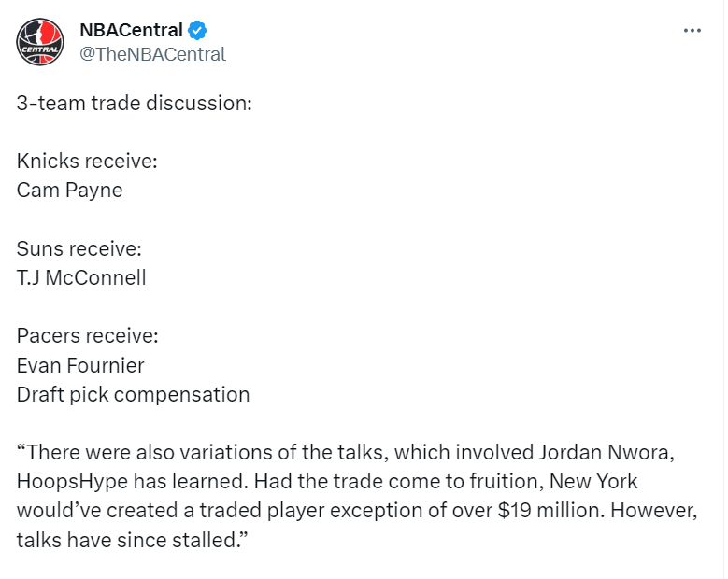Screen dimensions: 728x579
Task: Click the 'Draft pick compensation' line
Action: coord(134,395)
